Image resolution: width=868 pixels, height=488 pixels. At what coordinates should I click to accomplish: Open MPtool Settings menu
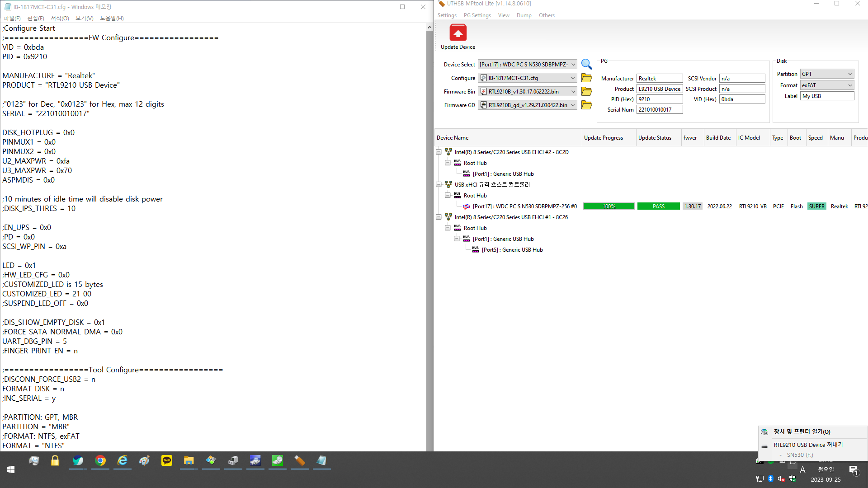pyautogui.click(x=447, y=15)
